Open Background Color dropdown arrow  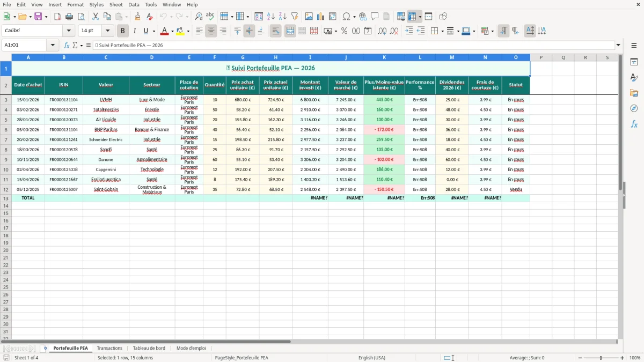tap(188, 31)
